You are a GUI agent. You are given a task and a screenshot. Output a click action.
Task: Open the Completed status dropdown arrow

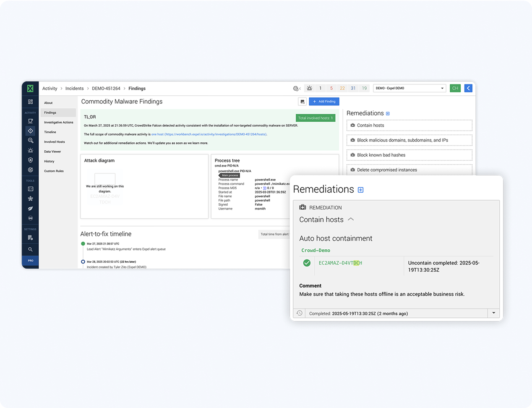tap(493, 313)
